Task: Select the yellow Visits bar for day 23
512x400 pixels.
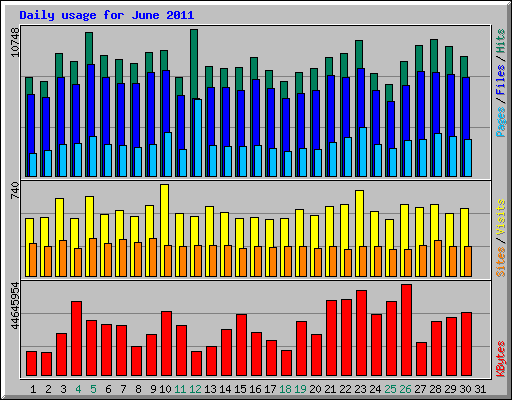Action: 359,218
